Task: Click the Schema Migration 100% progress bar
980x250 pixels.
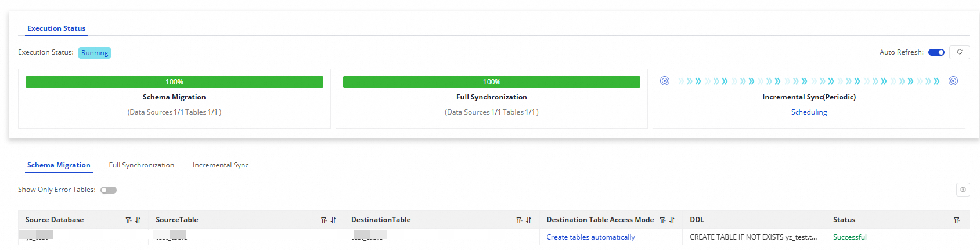Action: pos(174,82)
